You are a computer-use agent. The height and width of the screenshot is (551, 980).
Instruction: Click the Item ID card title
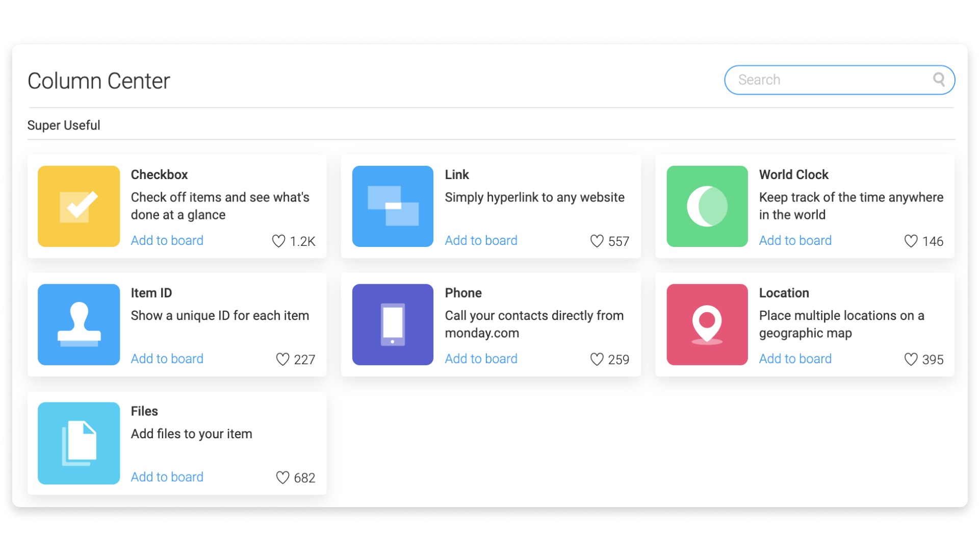pos(151,293)
